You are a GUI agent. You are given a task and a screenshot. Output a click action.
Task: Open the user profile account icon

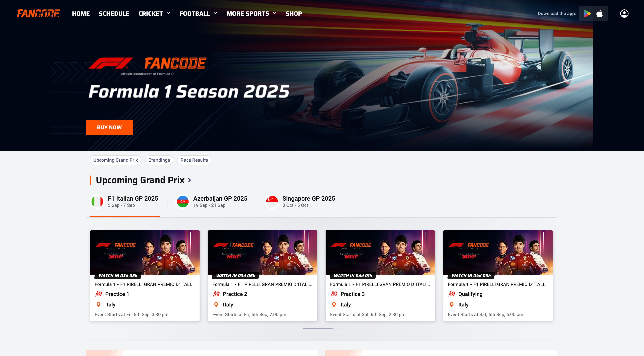[624, 14]
